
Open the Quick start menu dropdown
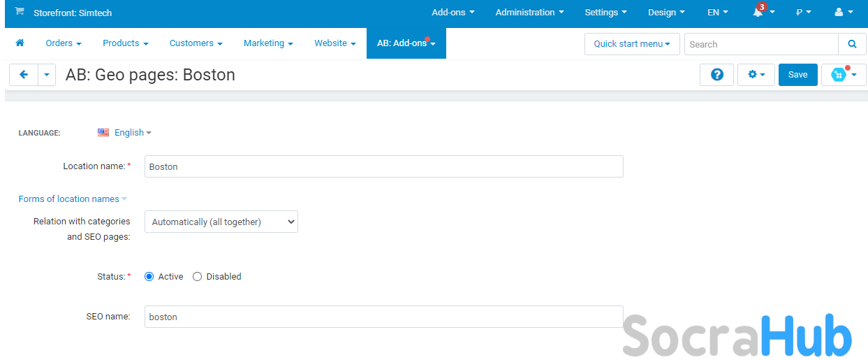(x=631, y=44)
